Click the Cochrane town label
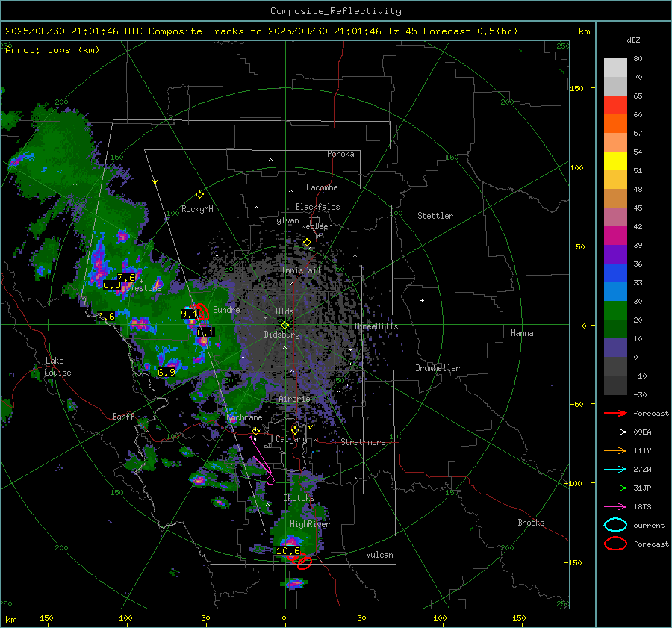The height and width of the screenshot is (628, 672). tap(244, 417)
